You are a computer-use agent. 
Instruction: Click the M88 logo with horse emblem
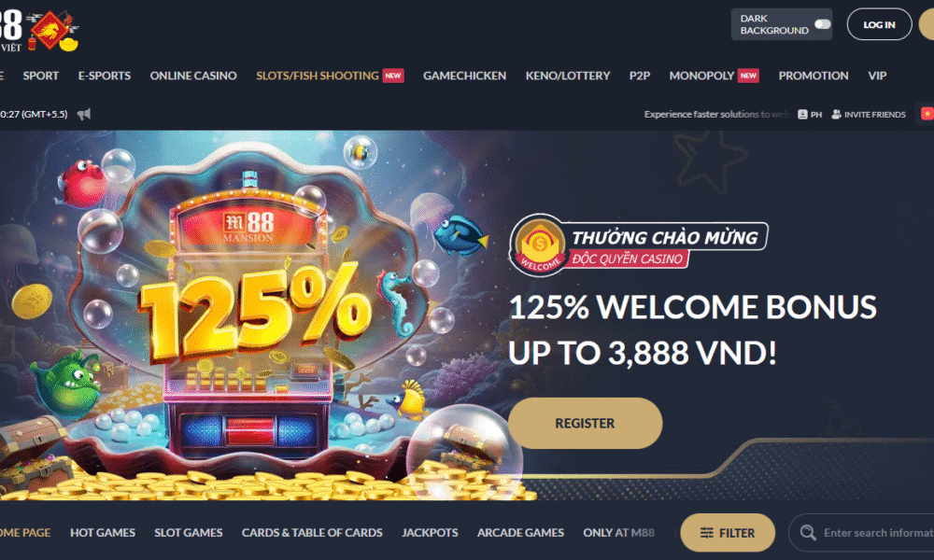point(39,29)
